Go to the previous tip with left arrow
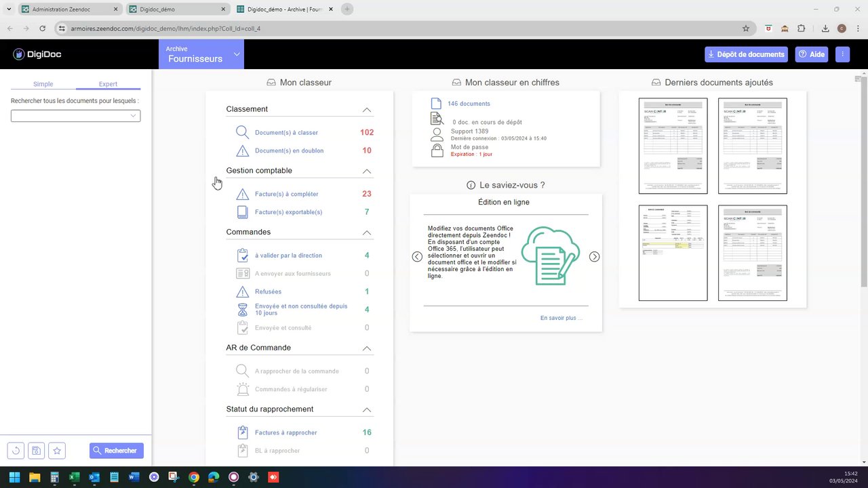This screenshot has width=868, height=488. (x=417, y=257)
